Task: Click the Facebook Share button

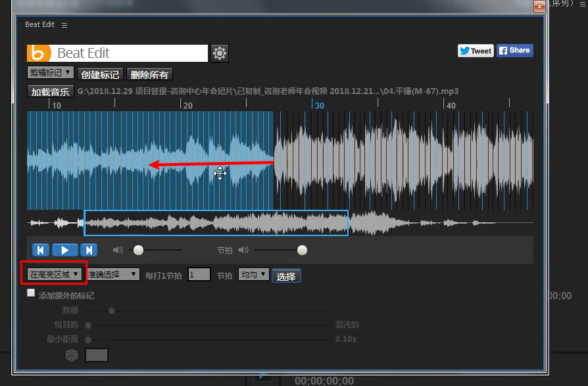Action: click(514, 51)
